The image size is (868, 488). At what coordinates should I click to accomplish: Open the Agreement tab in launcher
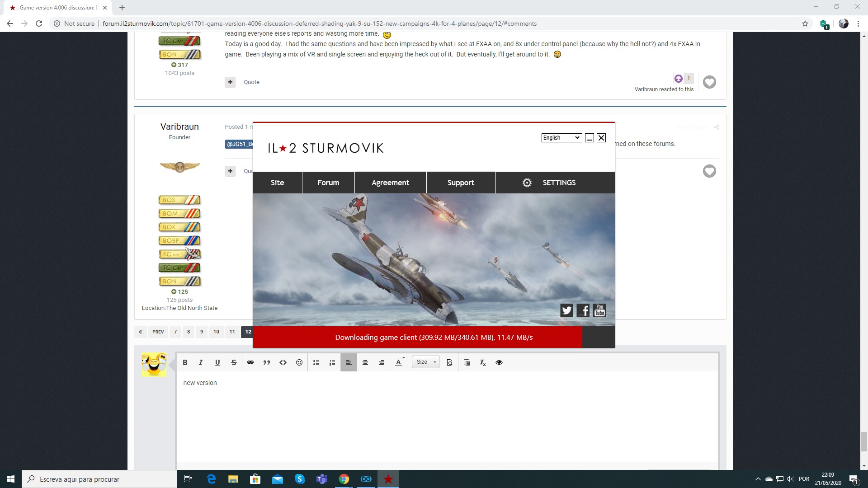click(390, 183)
